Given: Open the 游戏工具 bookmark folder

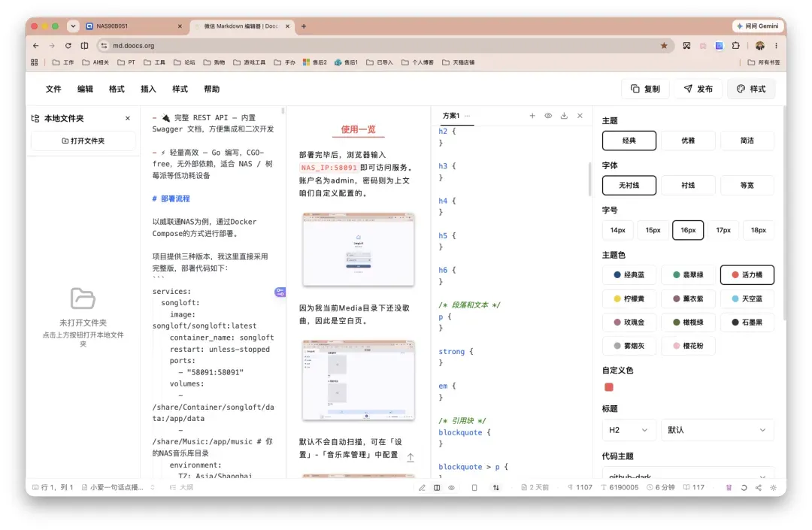Looking at the screenshot, I should pos(249,62).
